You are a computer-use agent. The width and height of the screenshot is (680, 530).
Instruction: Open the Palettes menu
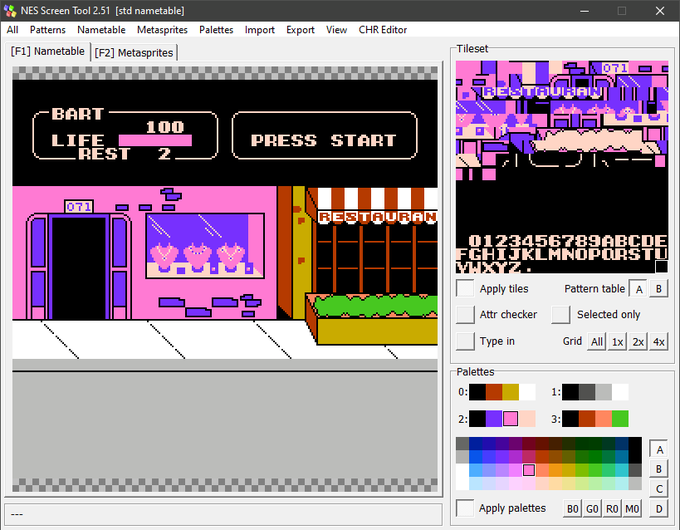pyautogui.click(x=216, y=30)
